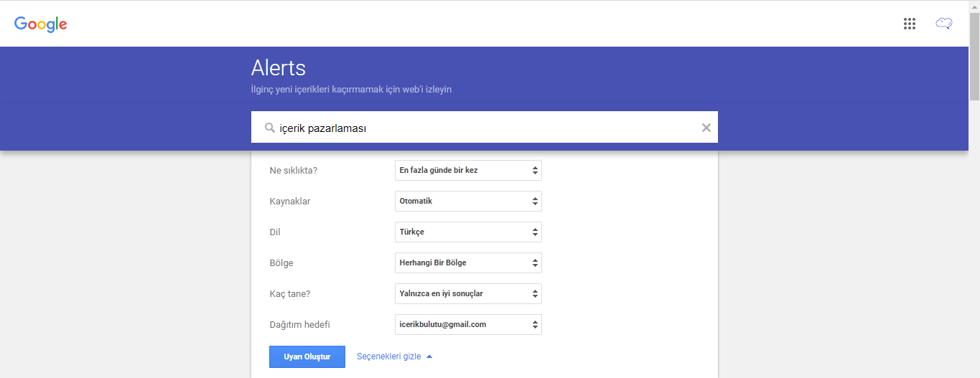
Task: Click the Bölge label
Action: click(281, 263)
